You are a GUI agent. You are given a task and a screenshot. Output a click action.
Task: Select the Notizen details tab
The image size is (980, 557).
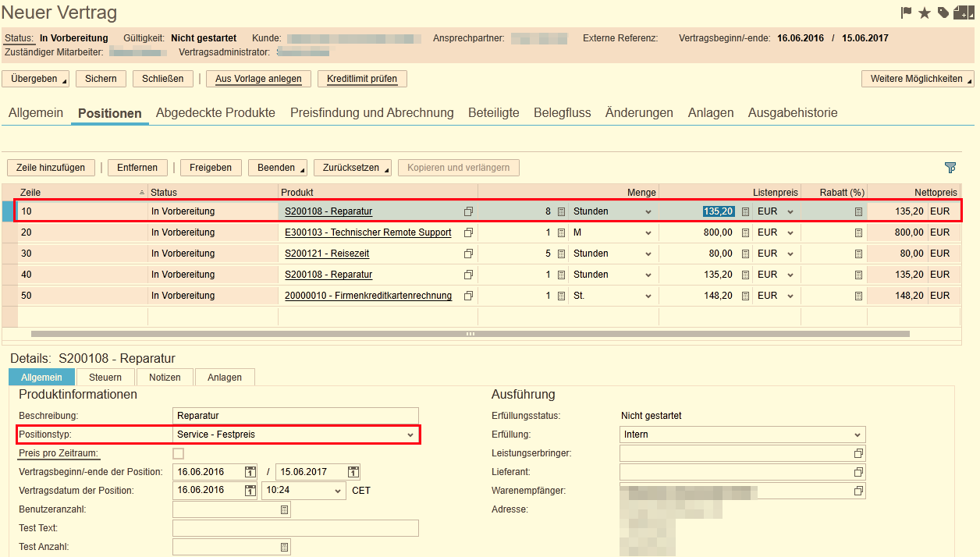[165, 378]
